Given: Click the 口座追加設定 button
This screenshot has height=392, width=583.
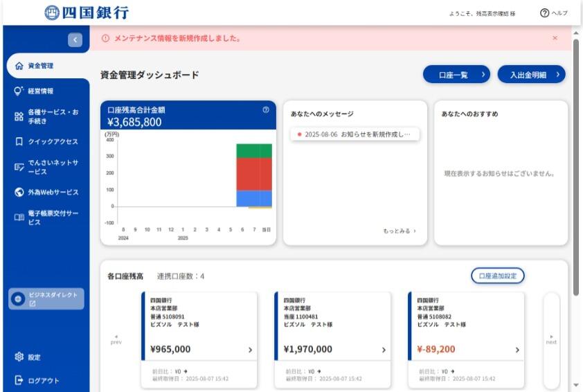Looking at the screenshot, I should (497, 276).
